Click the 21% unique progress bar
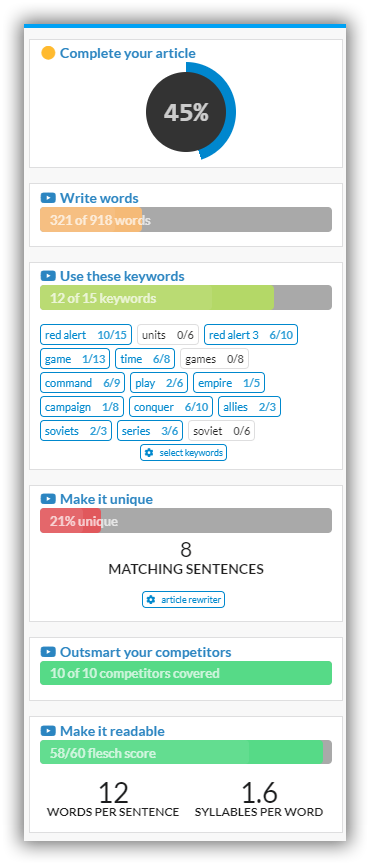The height and width of the screenshot is (865, 370). click(186, 521)
